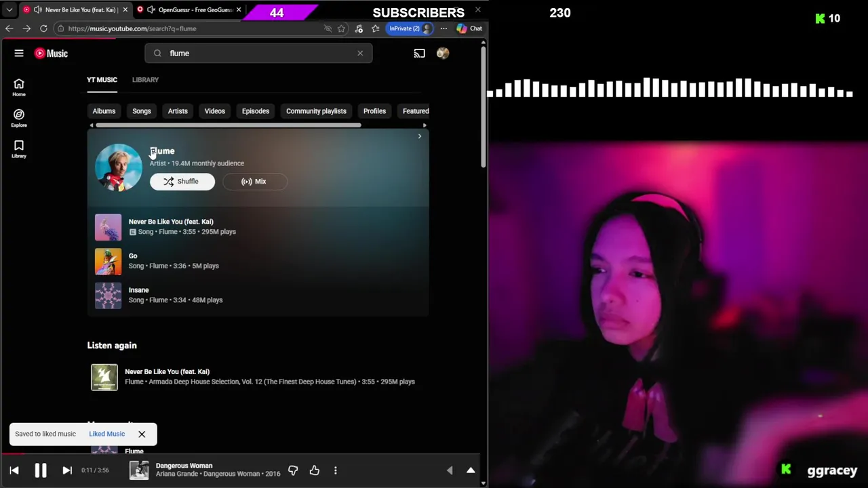Click the Dangerous Woman album thumbnail
Viewport: 868px width, 488px height.
(x=139, y=470)
